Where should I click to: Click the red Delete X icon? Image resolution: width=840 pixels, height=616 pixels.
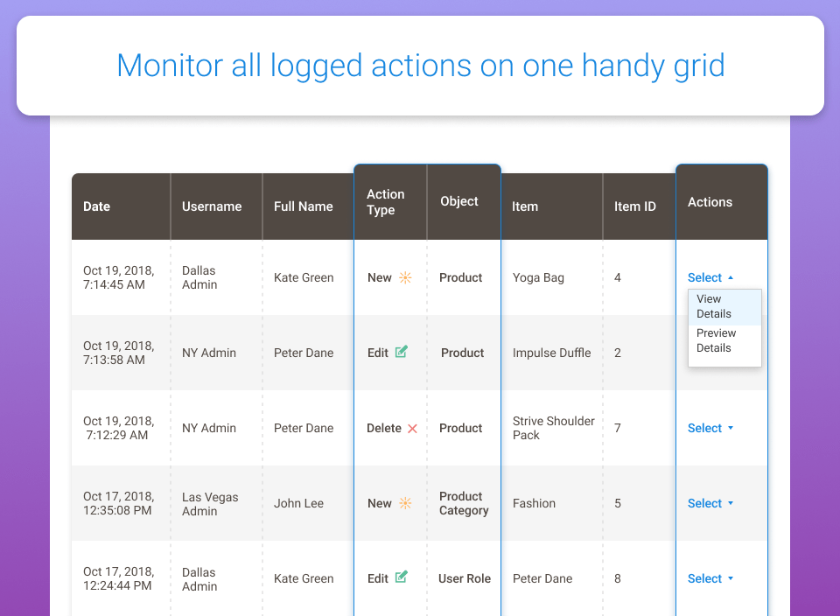412,429
